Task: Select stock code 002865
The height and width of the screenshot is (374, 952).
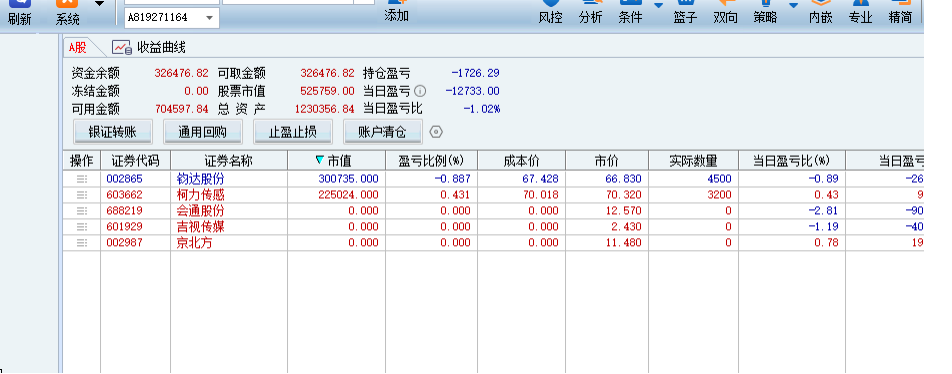Action: click(x=123, y=179)
